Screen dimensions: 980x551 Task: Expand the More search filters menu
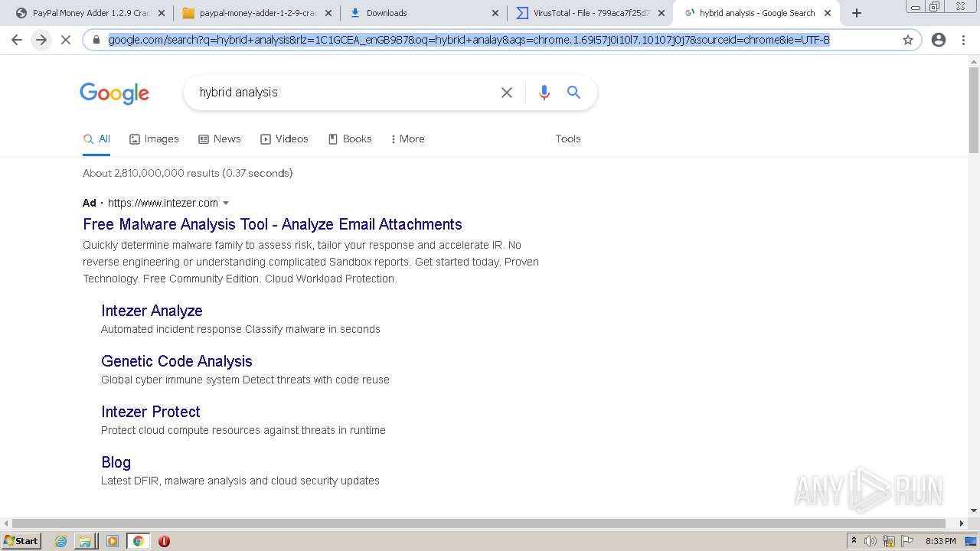[407, 139]
